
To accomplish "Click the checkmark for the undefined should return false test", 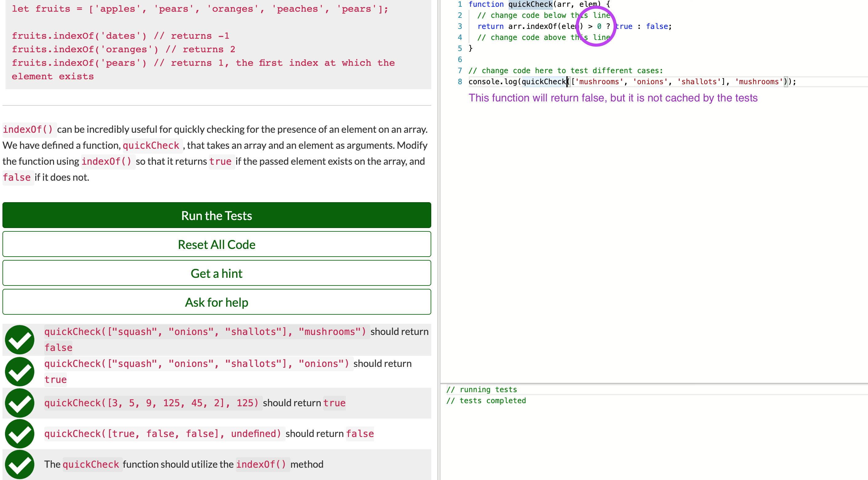I will (x=19, y=434).
